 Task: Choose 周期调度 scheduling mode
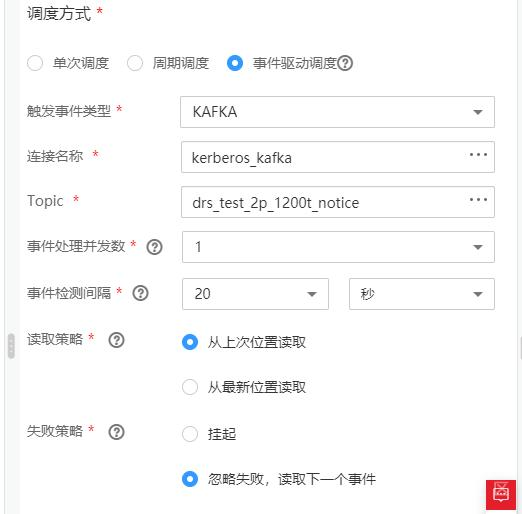tap(135, 63)
